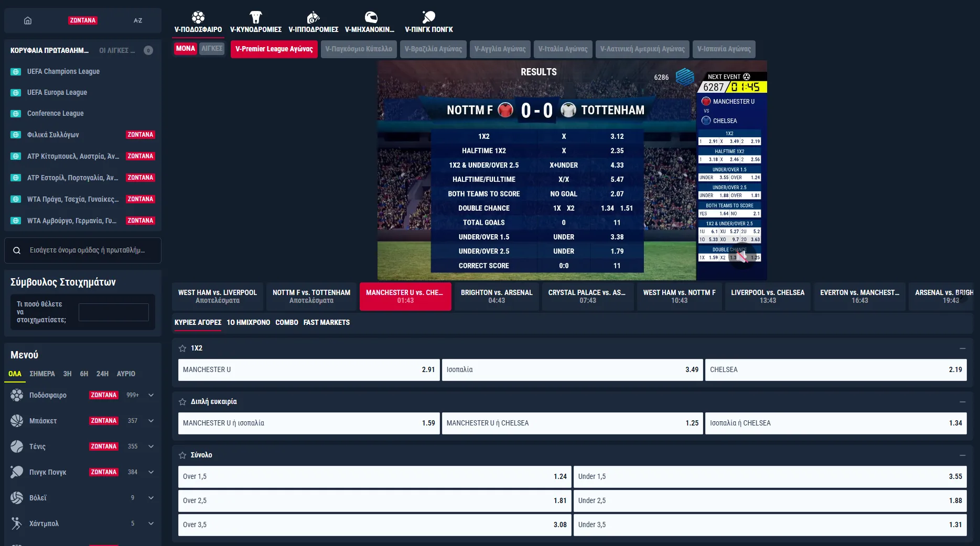
Task: Open ΚΥΡΙΕΣ ΑΓΟΡΕΣ tab
Action: pyautogui.click(x=198, y=323)
